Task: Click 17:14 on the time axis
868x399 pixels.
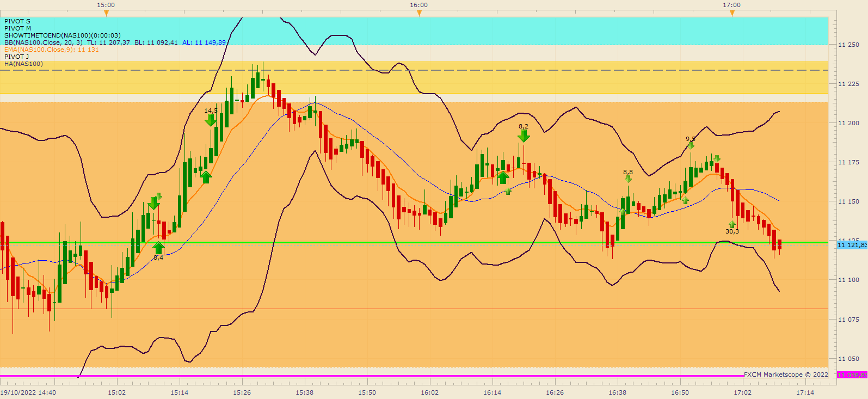Action: pos(805,392)
